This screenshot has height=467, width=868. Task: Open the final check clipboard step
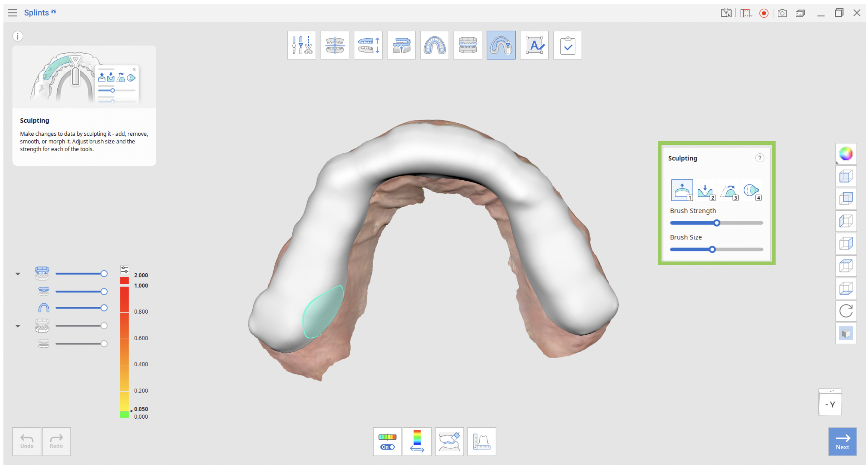pos(567,45)
